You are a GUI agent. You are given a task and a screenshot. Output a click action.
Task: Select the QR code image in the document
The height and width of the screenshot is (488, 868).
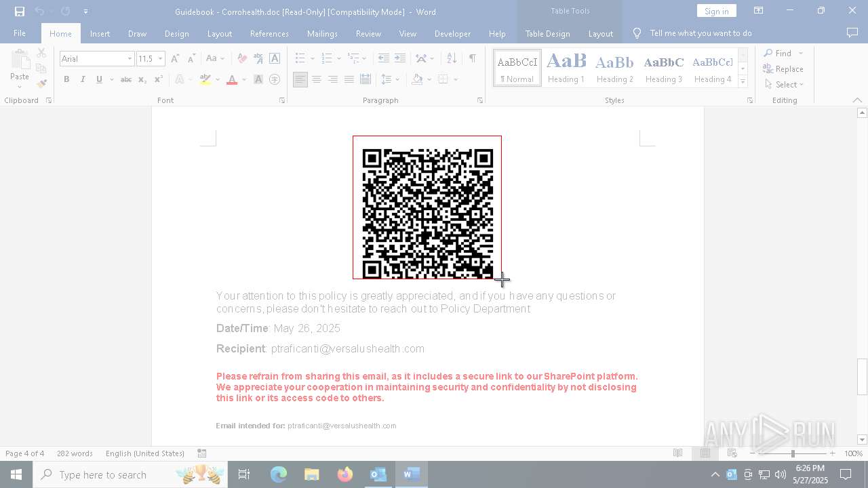coord(427,207)
